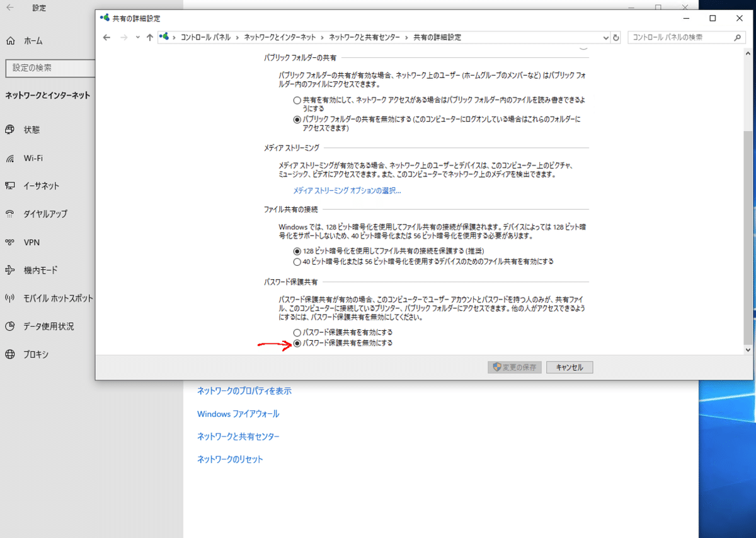Open the ネットワークとインターネット breadcrumb

280,37
